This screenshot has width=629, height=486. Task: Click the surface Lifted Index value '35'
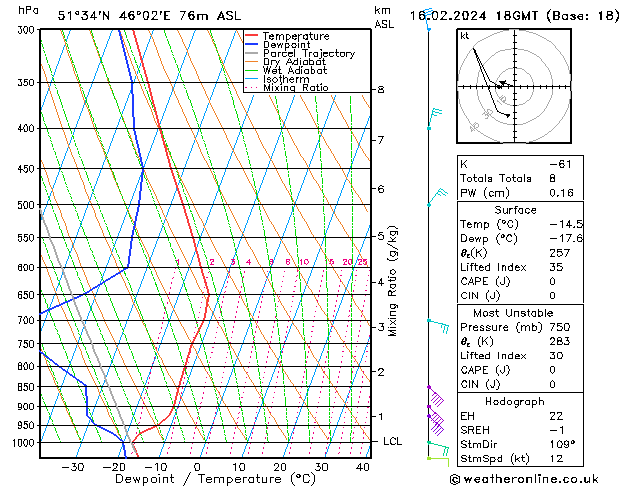pos(556,267)
